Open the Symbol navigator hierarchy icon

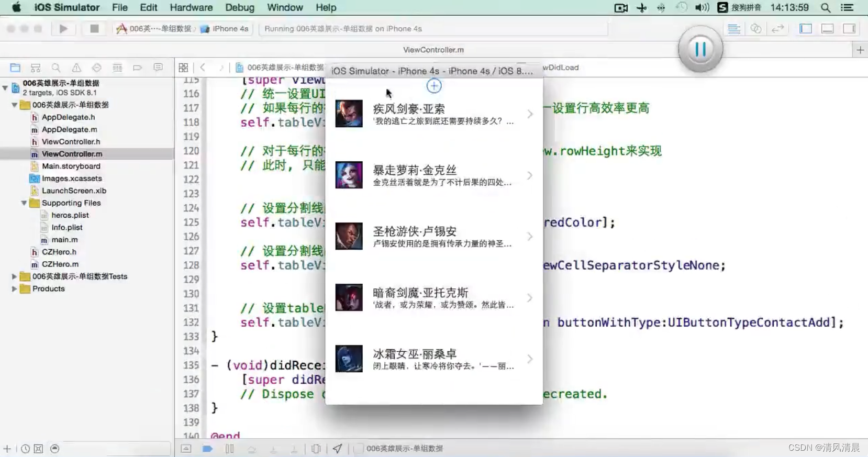36,68
